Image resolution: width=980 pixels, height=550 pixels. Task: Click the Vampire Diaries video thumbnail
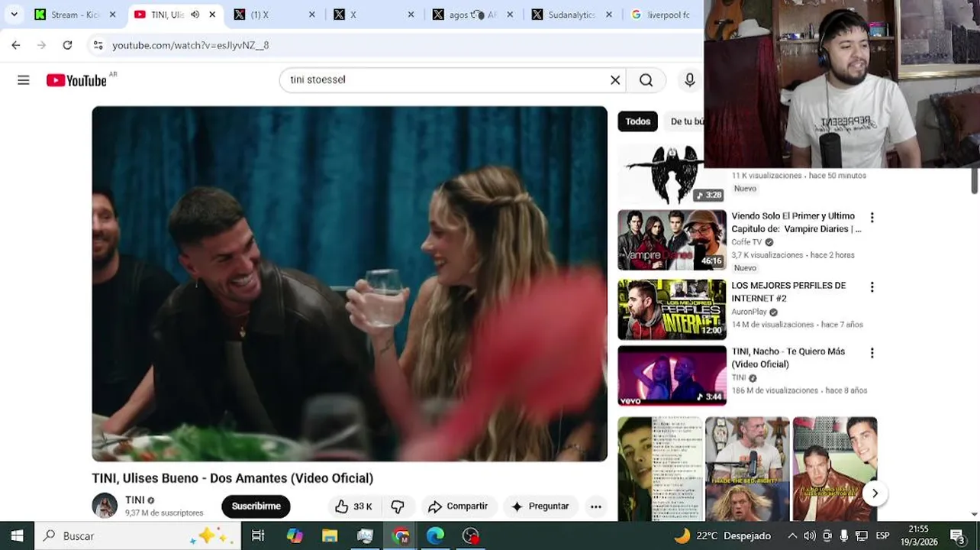pos(672,240)
